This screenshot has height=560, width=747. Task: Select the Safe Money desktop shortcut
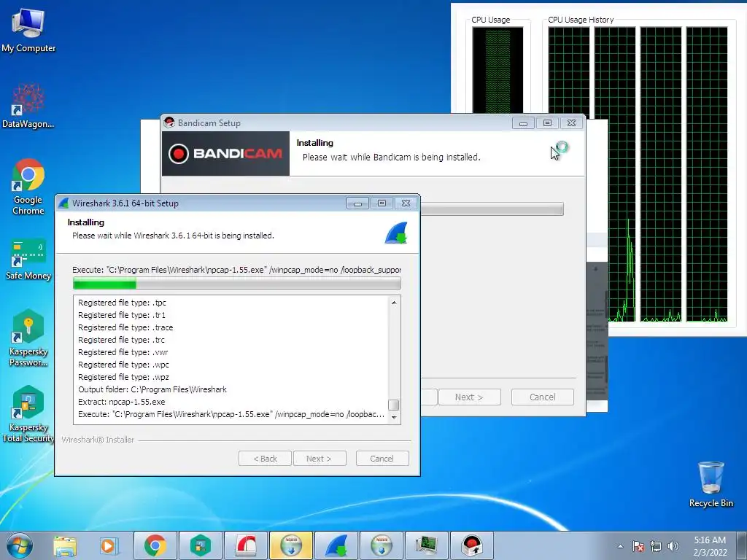(28, 260)
